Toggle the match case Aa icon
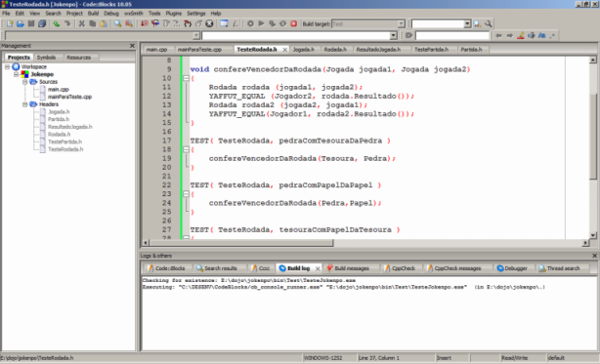 541,35
